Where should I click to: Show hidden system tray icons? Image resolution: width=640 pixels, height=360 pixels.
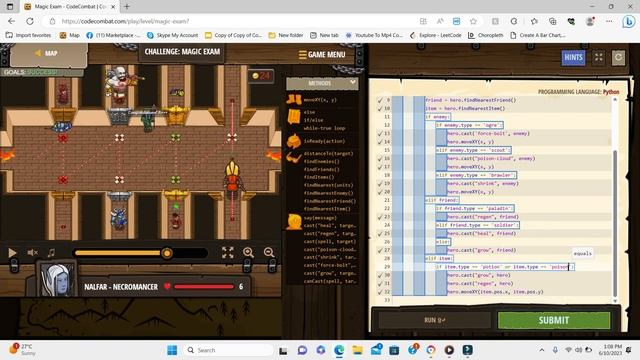tap(542, 350)
